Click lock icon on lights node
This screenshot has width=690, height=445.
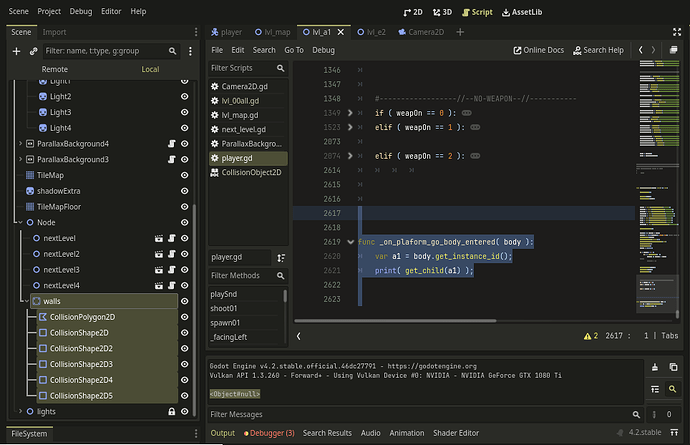click(x=172, y=412)
